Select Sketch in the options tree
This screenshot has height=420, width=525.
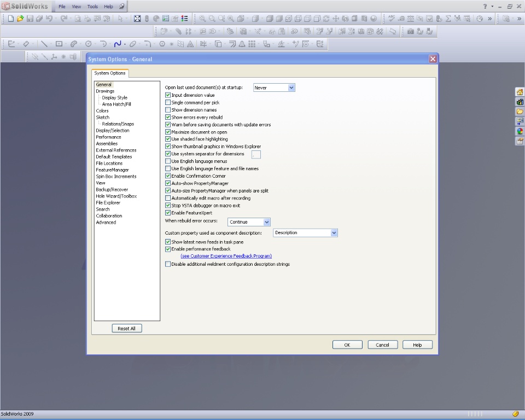pos(102,117)
